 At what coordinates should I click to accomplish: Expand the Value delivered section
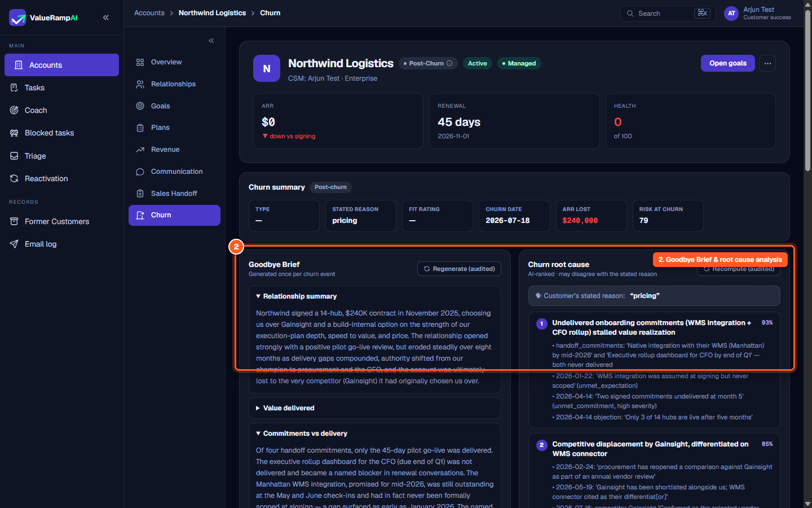[374, 408]
